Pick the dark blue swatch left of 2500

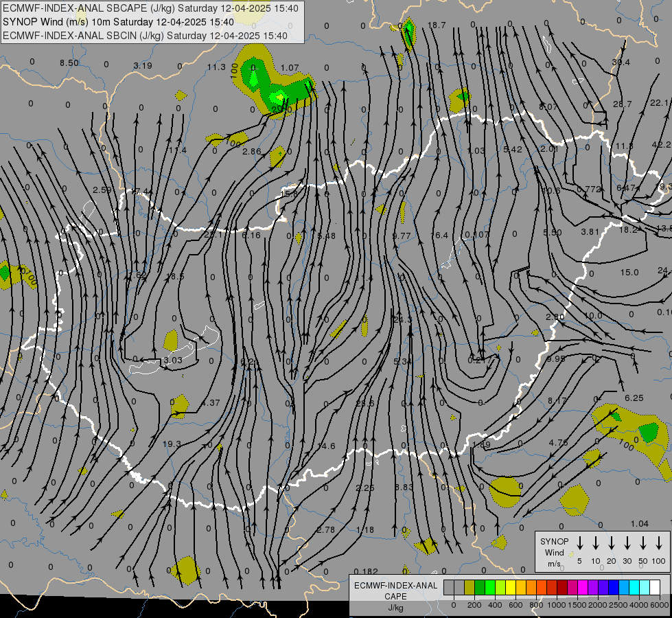(x=613, y=587)
